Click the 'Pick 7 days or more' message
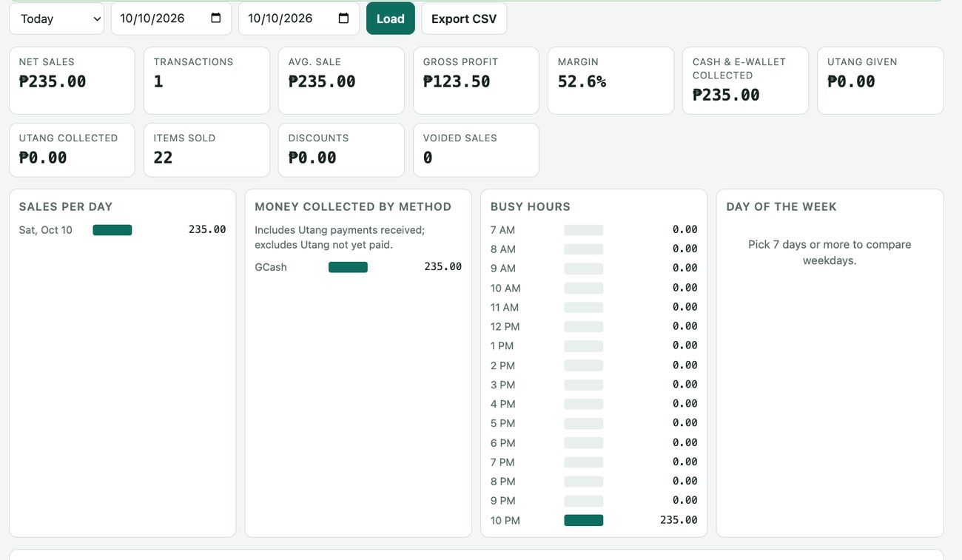Image resolution: width=962 pixels, height=560 pixels. pyautogui.click(x=830, y=252)
